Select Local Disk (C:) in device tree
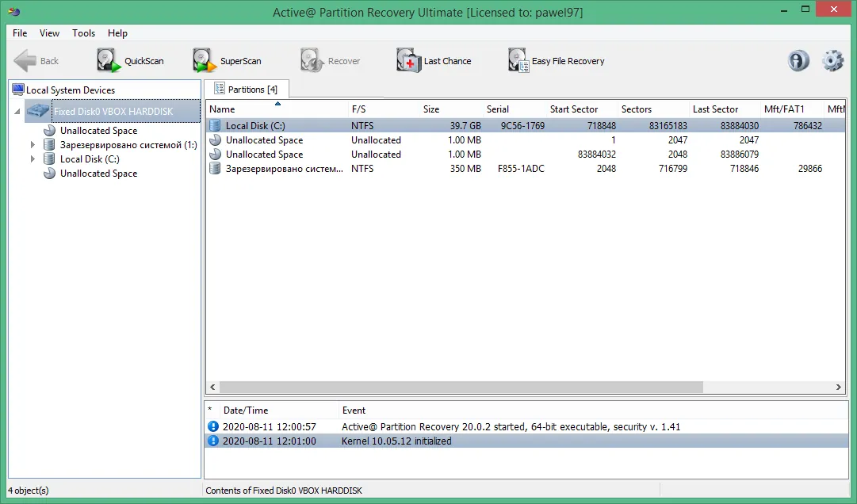The image size is (857, 504). 90,159
